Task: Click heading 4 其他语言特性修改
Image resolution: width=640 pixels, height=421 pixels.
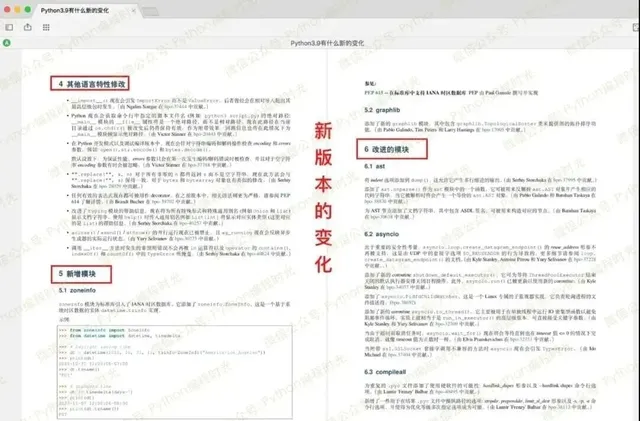Action: (92, 84)
